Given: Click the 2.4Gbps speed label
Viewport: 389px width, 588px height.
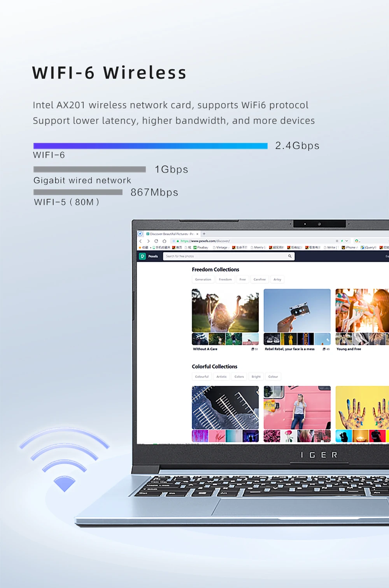Looking at the screenshot, I should point(297,146).
